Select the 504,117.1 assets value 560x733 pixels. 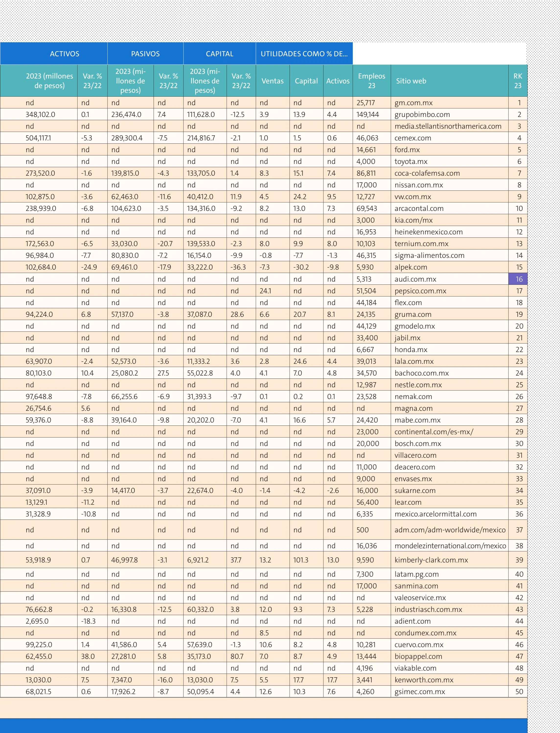click(x=38, y=138)
